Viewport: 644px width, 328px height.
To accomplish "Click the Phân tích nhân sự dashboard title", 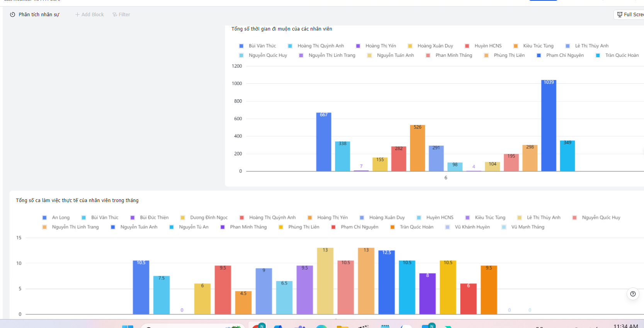I will point(39,15).
